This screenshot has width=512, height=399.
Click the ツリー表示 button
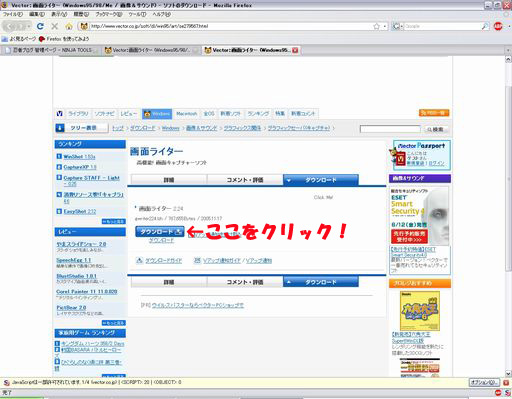(x=82, y=128)
